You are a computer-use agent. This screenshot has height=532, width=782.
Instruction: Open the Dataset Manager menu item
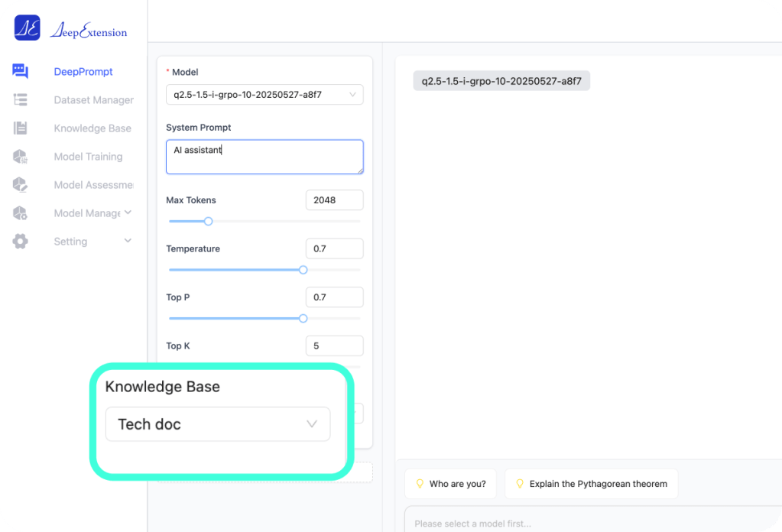point(93,100)
